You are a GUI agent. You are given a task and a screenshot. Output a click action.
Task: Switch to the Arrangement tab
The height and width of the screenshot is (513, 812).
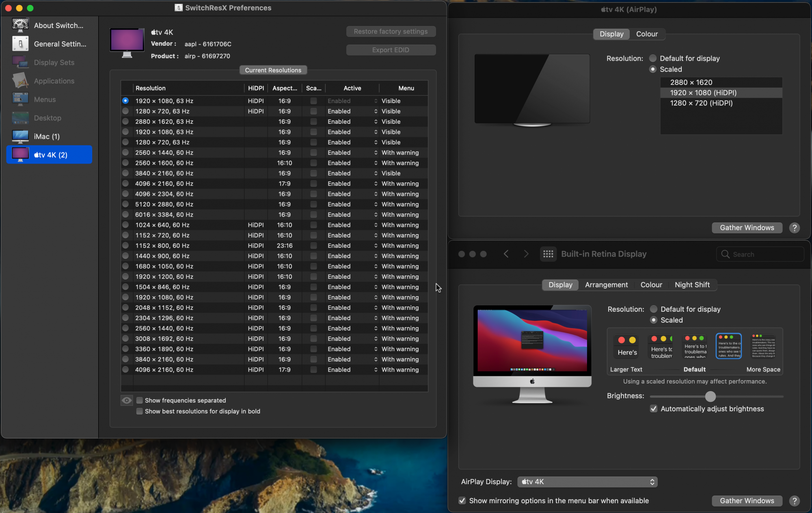[606, 285]
